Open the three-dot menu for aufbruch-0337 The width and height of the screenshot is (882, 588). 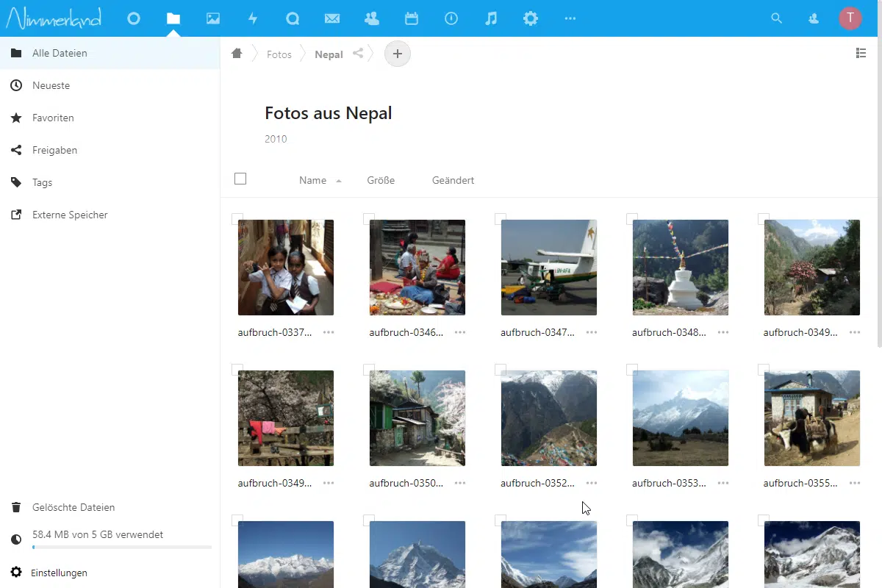click(x=329, y=332)
